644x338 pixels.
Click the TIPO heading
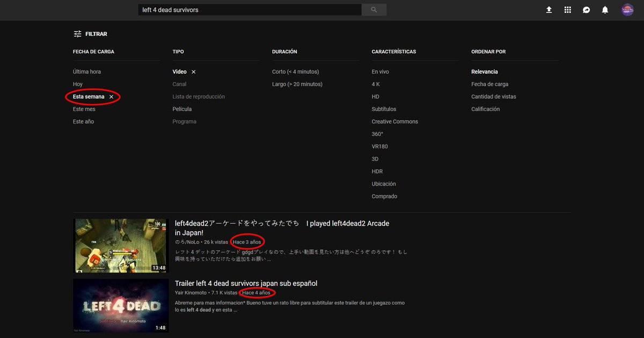178,52
